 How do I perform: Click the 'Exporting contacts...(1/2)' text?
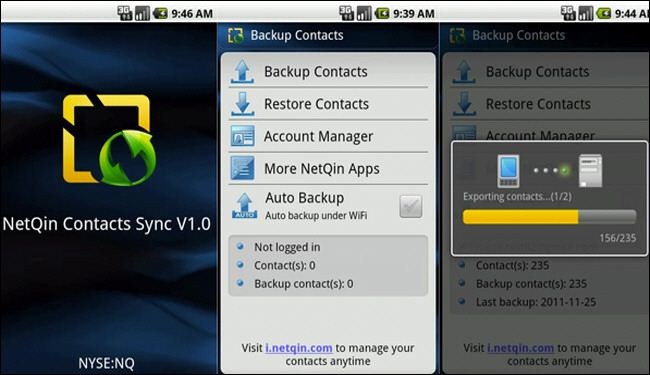click(x=517, y=196)
